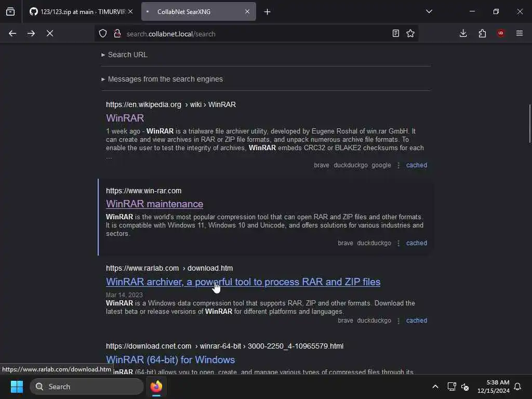Bookmark this page with star icon
This screenshot has width=532, height=399.
click(410, 33)
